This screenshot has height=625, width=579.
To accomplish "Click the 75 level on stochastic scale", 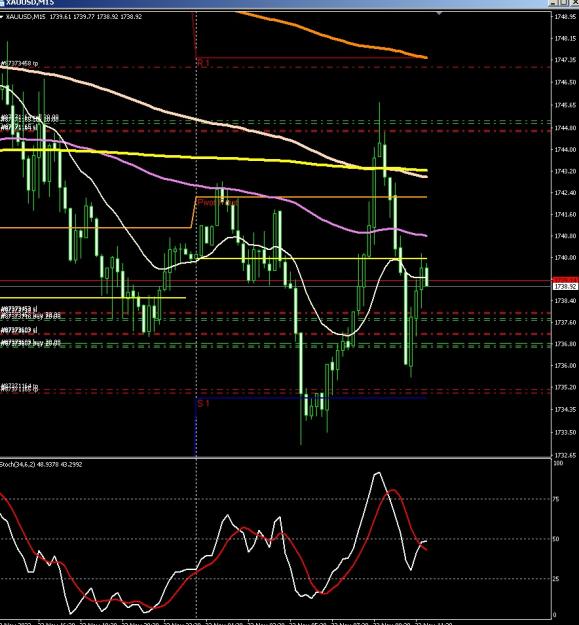I will [557, 499].
